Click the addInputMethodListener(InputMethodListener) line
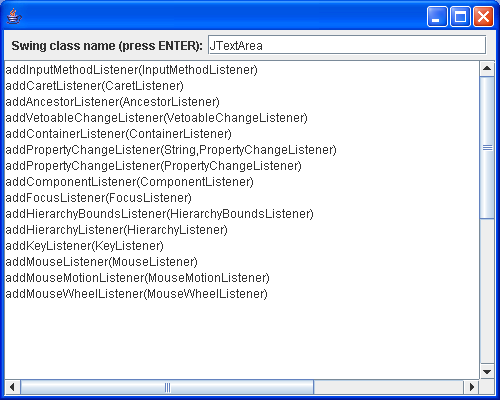Image resolution: width=500 pixels, height=400 pixels. click(132, 70)
